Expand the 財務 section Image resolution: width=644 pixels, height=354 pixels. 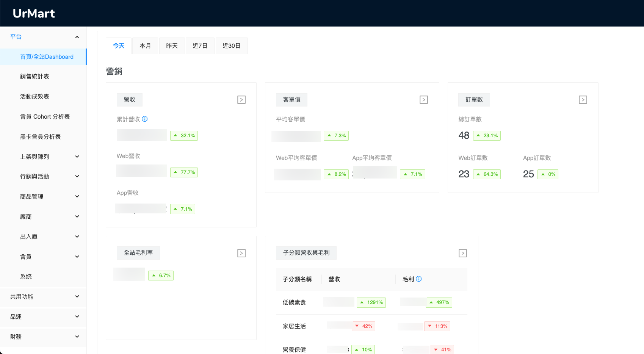[44, 337]
